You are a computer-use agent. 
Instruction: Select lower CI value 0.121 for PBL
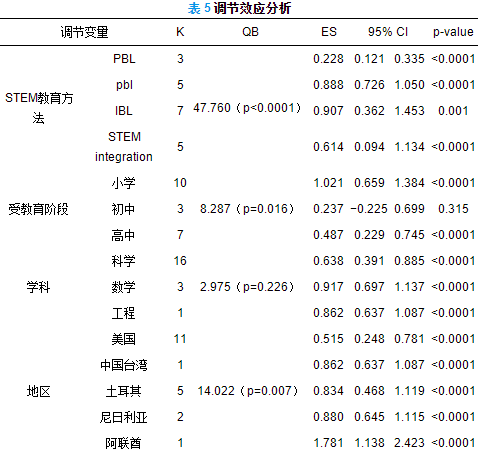point(369,59)
